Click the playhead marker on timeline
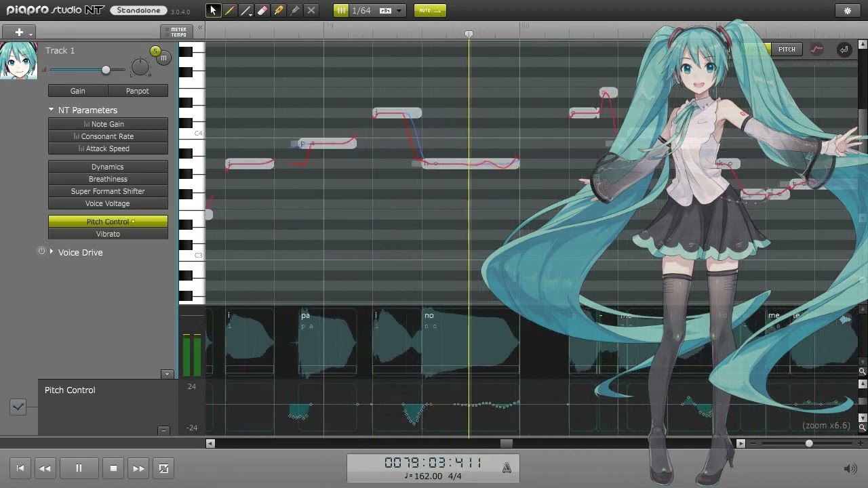This screenshot has height=488, width=868. coord(469,34)
